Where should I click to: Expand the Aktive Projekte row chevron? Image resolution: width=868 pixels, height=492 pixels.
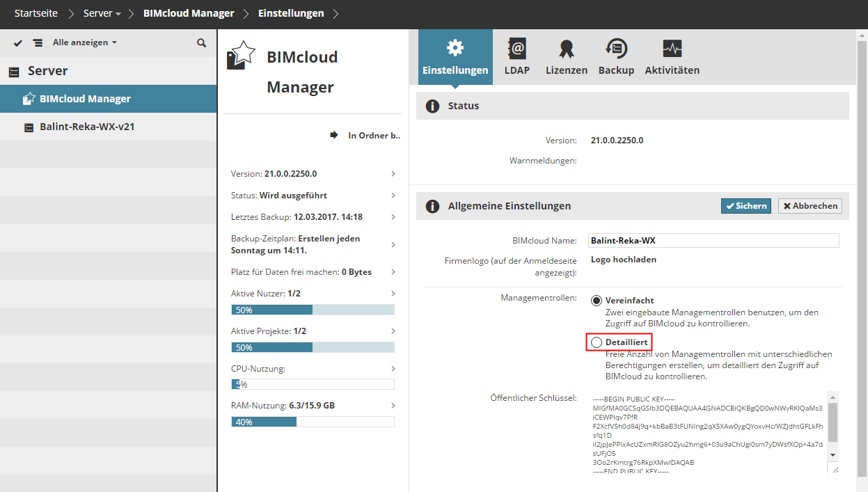click(393, 331)
